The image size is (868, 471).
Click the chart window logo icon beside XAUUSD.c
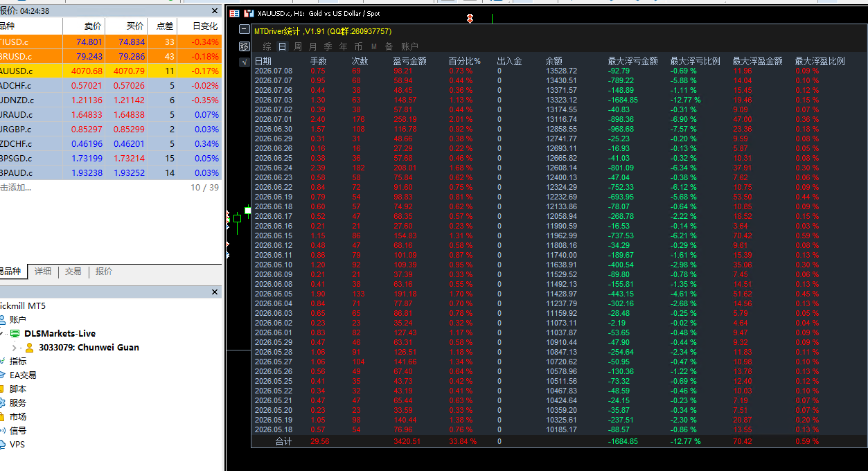tap(248, 13)
